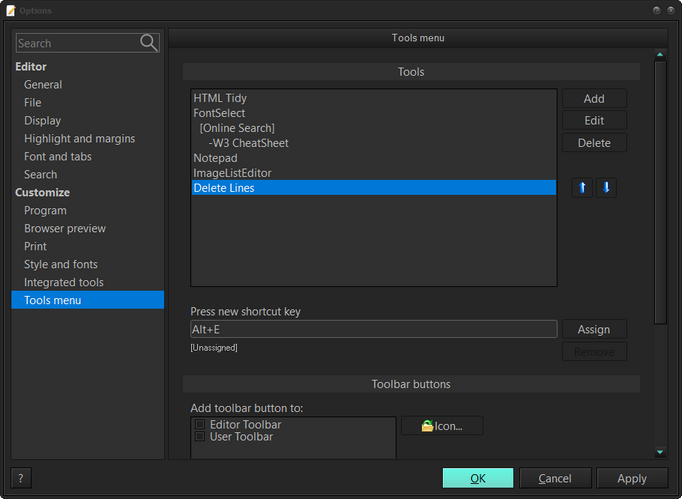Click the vertical scrollbar in the options panel
This screenshot has width=682, height=499.
[660, 190]
